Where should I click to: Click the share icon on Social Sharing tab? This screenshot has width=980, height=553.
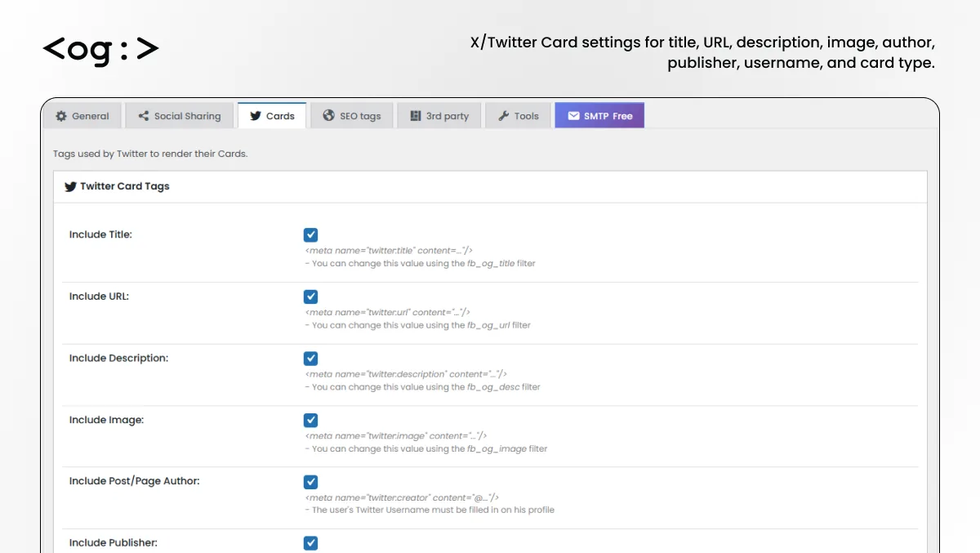point(144,116)
